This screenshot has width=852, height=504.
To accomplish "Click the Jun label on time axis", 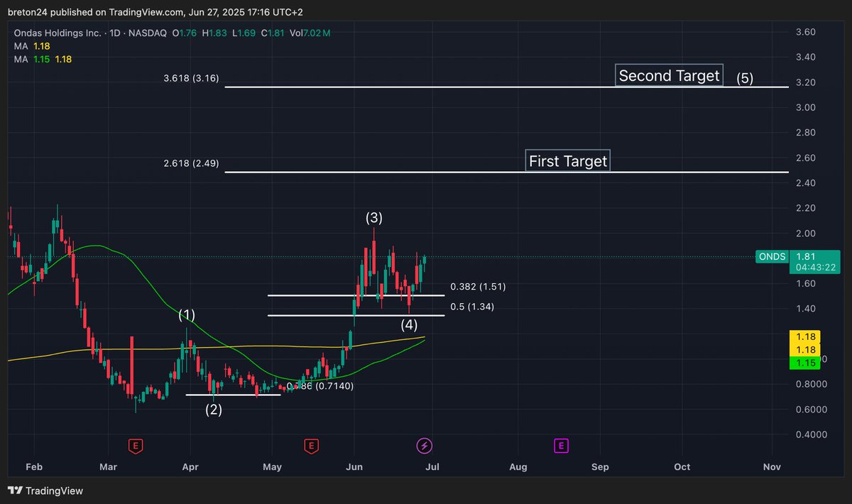I will point(354,467).
